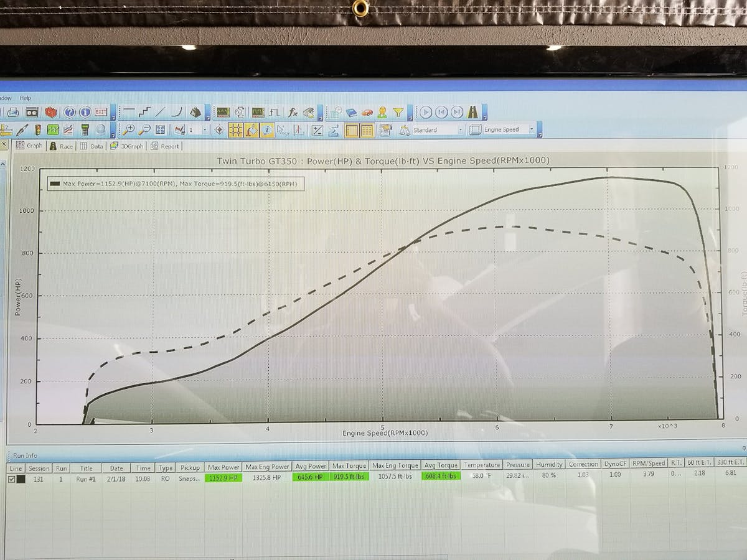The width and height of the screenshot is (747, 560).
Task: Click the yellow funnel filter icon
Action: tap(398, 113)
